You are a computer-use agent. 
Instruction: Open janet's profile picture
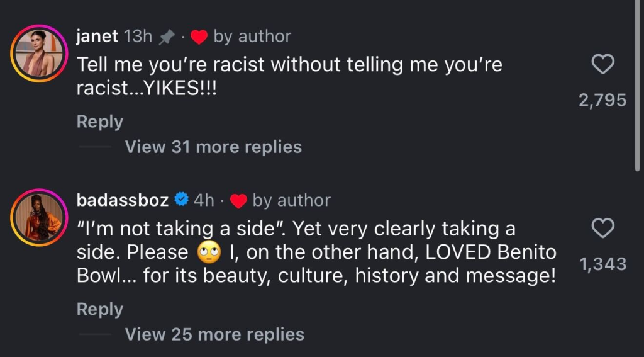[x=39, y=54]
